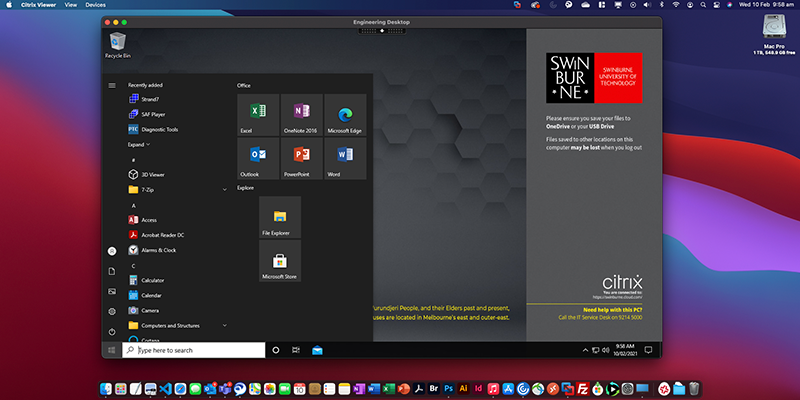Launch the PowerPoint tile
This screenshot has width=800, height=400.
click(302, 158)
